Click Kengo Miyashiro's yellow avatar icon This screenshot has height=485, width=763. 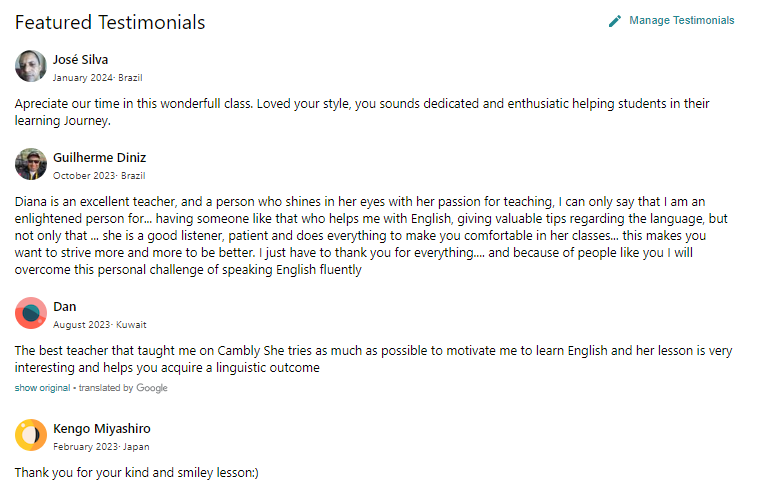(31, 436)
